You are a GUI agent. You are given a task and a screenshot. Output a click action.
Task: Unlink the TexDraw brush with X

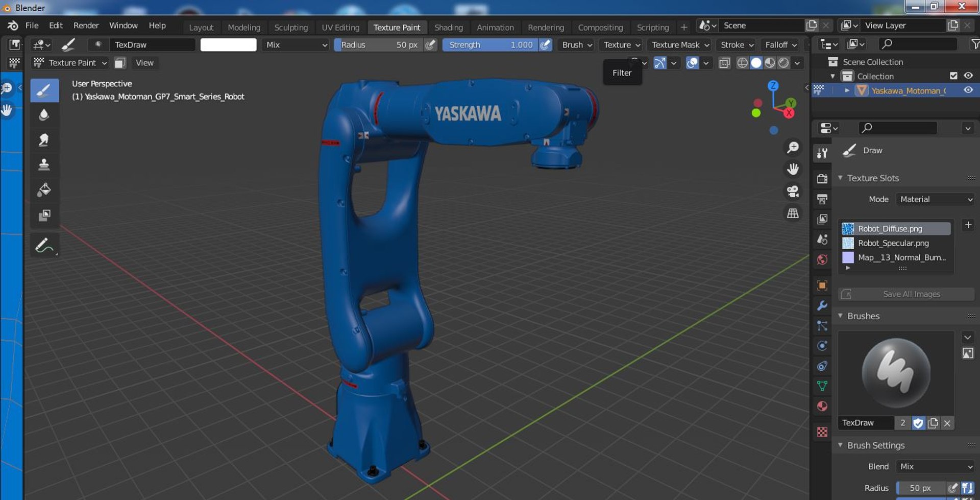(x=947, y=423)
